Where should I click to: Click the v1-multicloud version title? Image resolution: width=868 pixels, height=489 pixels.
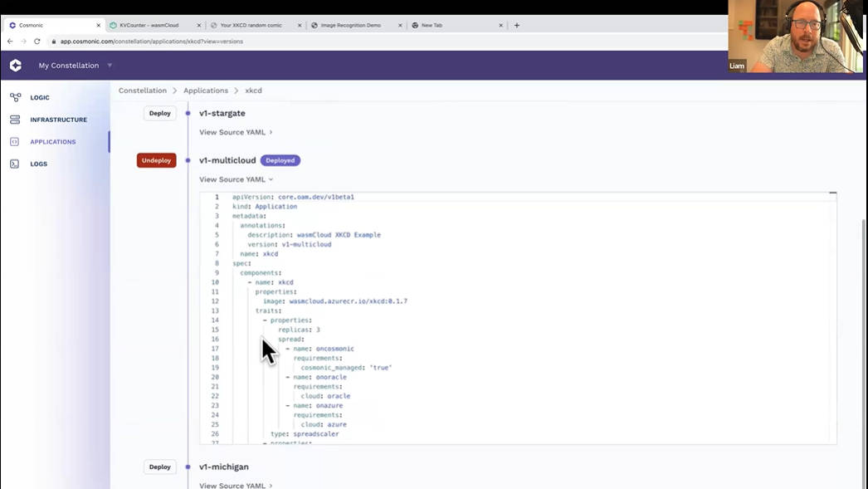(227, 160)
